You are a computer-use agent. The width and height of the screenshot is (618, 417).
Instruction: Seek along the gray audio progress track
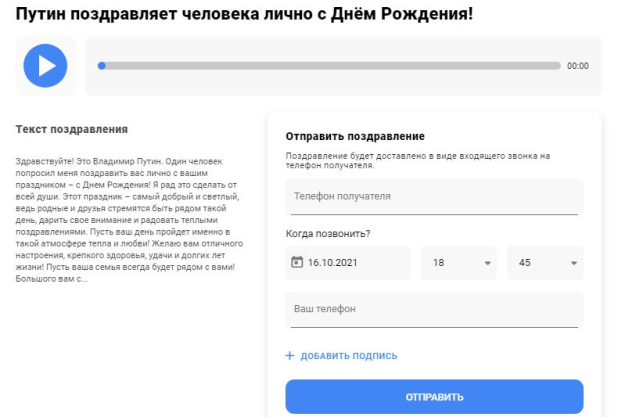(329, 66)
